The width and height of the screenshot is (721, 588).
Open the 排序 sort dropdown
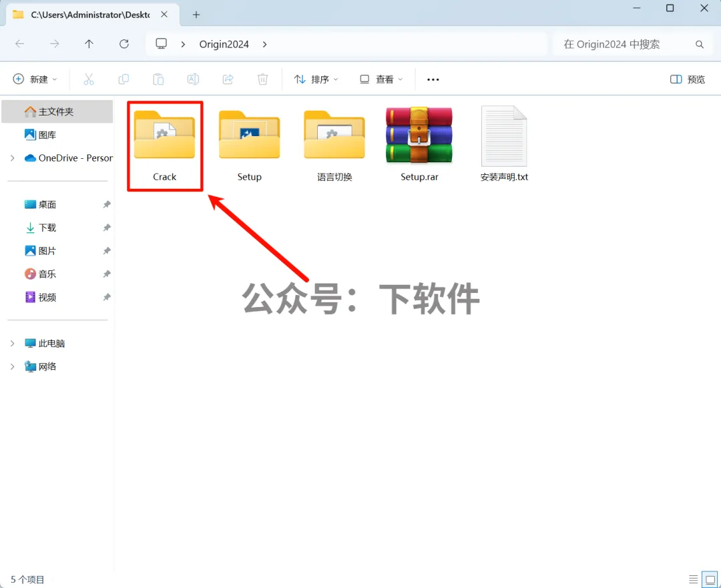(x=316, y=79)
